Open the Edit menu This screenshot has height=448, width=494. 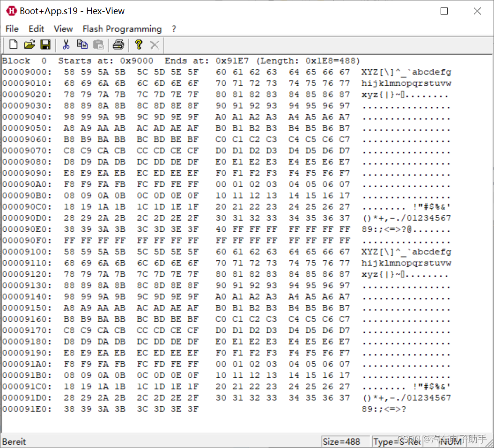36,29
